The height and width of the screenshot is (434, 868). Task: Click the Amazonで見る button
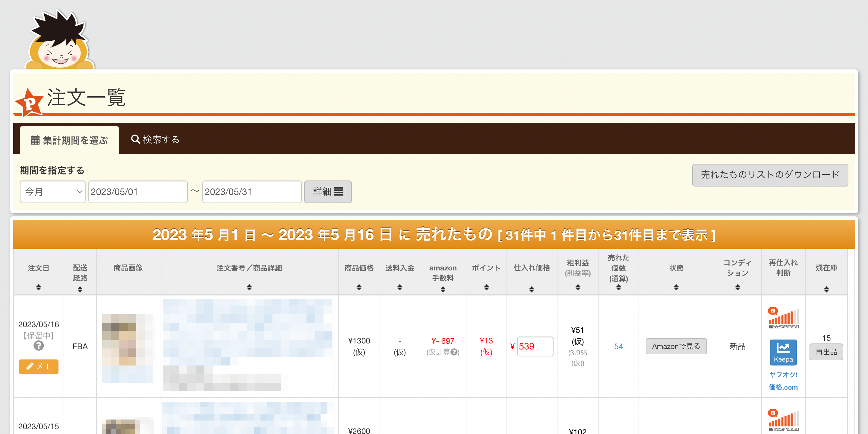point(676,346)
